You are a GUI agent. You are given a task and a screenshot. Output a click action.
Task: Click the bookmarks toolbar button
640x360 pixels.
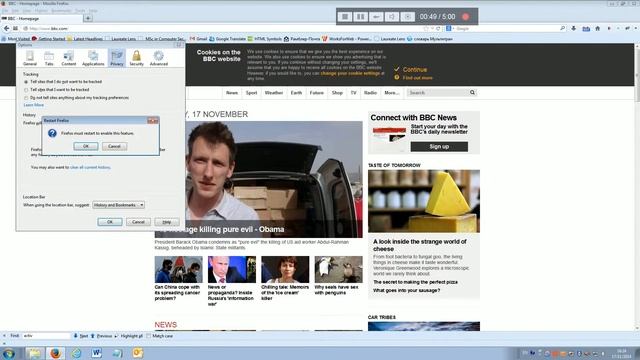(x=586, y=29)
